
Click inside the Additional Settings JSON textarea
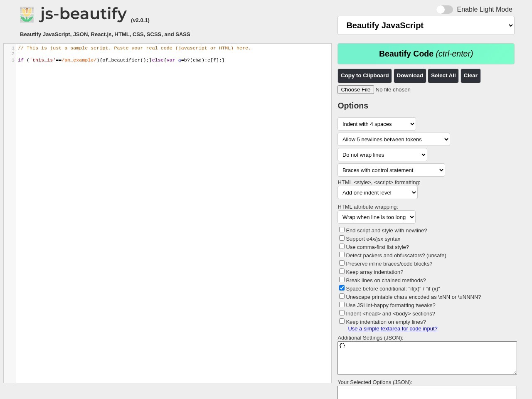[427, 358]
